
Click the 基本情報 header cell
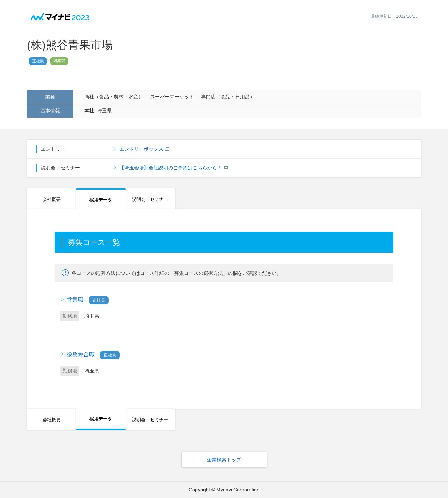(x=50, y=111)
